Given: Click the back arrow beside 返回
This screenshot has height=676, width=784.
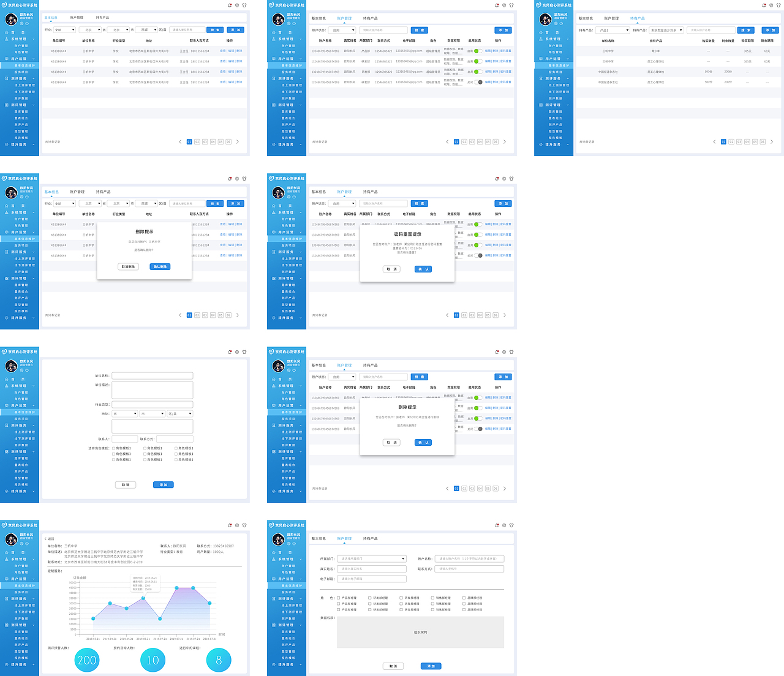Looking at the screenshot, I should coord(46,539).
